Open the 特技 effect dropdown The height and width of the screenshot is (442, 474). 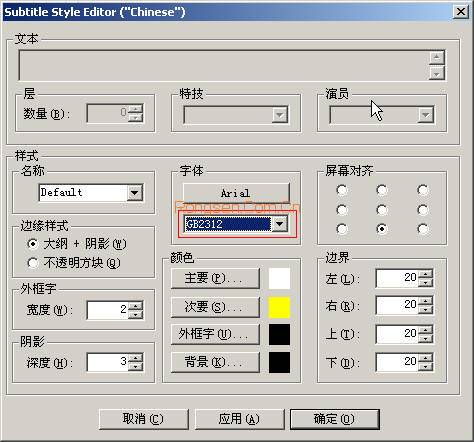click(x=280, y=115)
